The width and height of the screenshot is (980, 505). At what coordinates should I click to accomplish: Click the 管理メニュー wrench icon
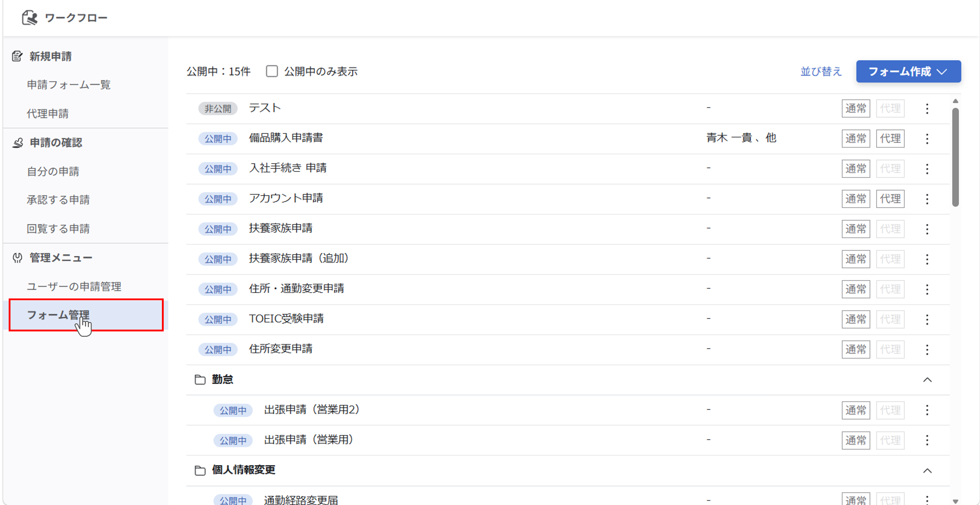[18, 258]
